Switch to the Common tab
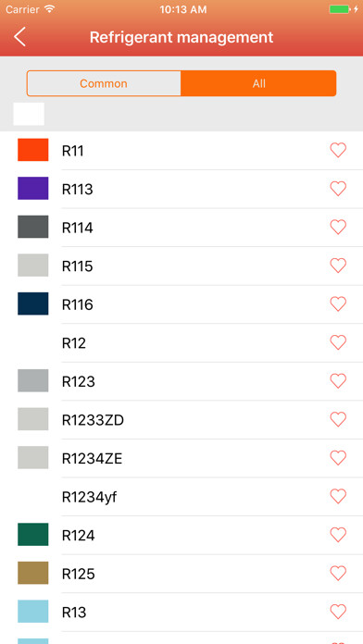The height and width of the screenshot is (644, 363). [x=104, y=83]
